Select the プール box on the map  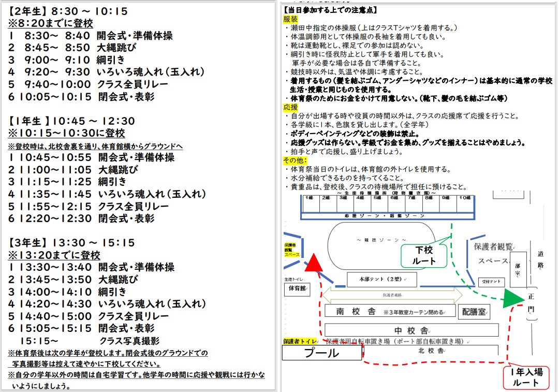(x=321, y=353)
